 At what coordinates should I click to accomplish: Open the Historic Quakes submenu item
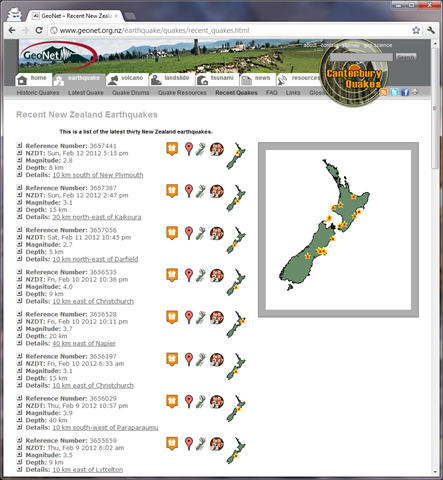point(38,93)
